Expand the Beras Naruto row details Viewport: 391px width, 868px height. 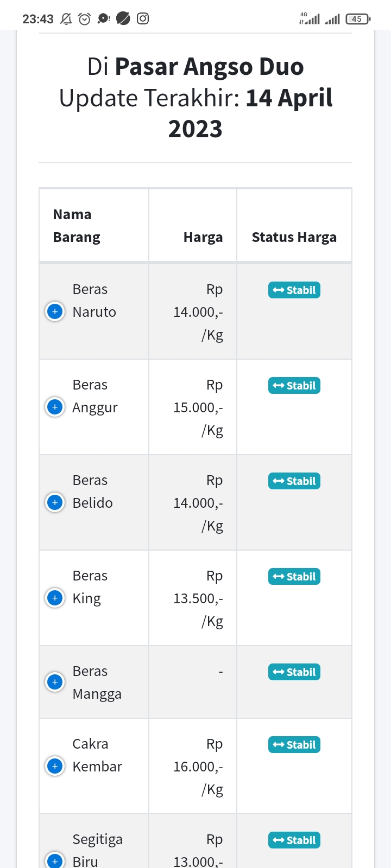coord(55,311)
